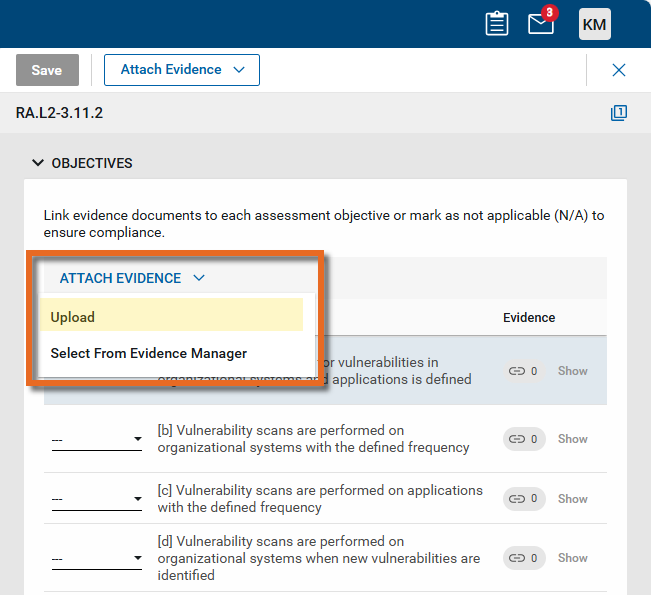Show evidence for objective [b]

(x=573, y=439)
